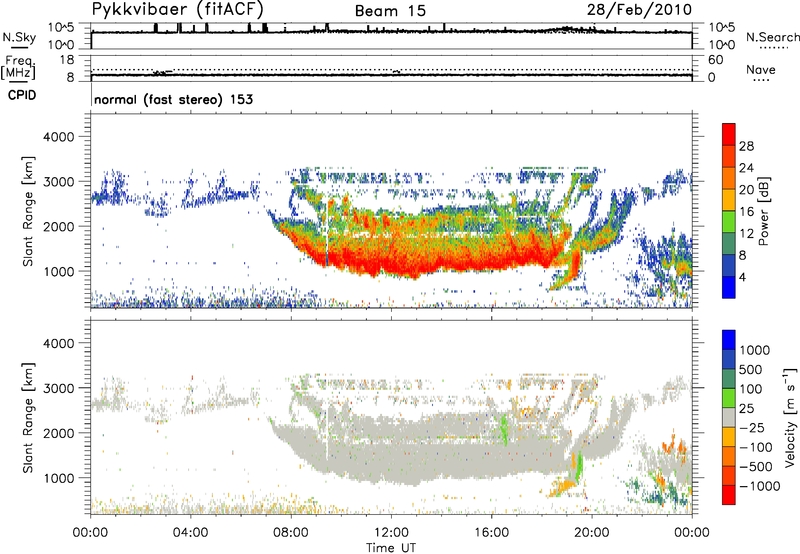Click the 'Time UT' axis title
800x554 pixels.
point(391,548)
